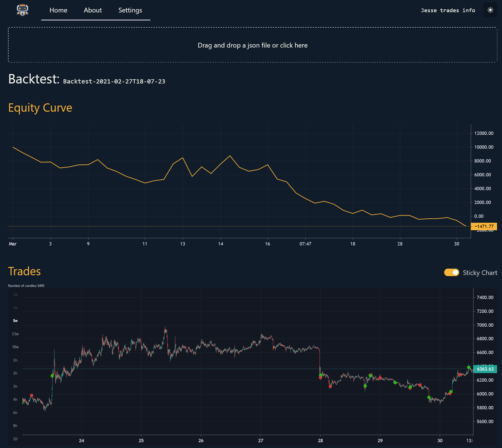Select the 8h timeframe button

[x=15, y=426]
